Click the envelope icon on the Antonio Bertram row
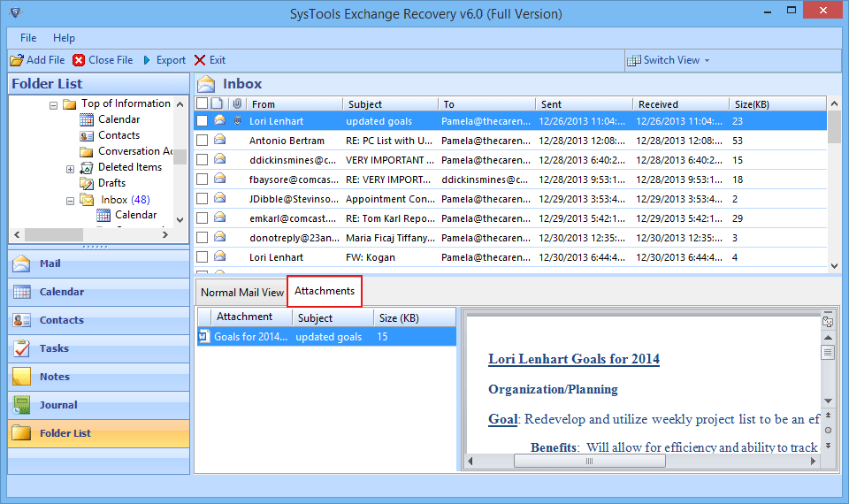Image resolution: width=849 pixels, height=504 pixels. coord(219,140)
